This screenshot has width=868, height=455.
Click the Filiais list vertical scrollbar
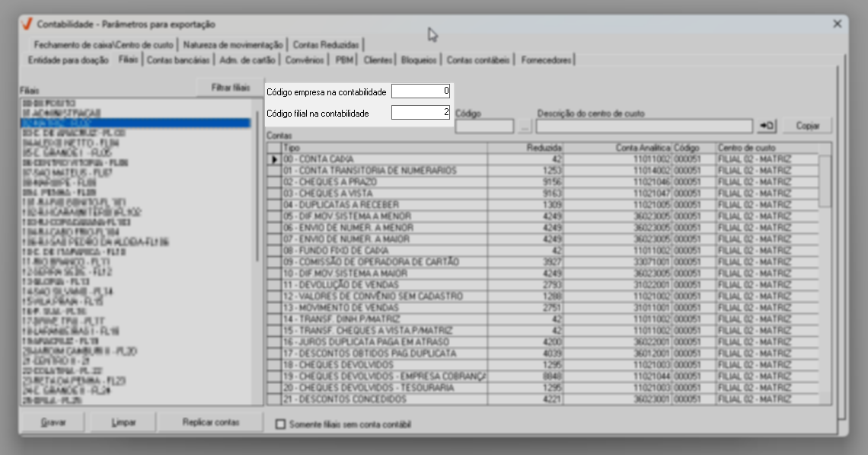click(x=257, y=186)
